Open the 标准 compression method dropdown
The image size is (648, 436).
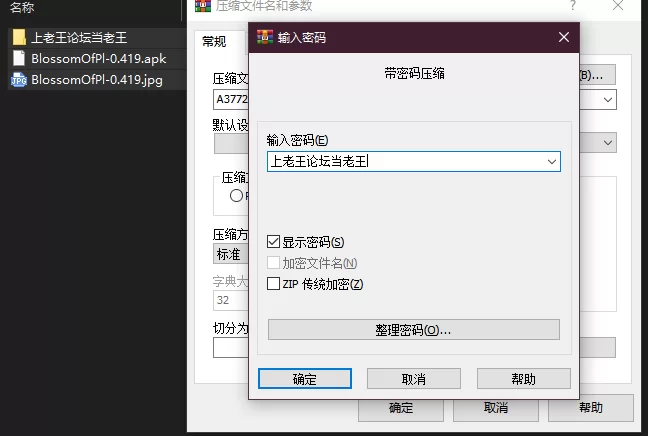coord(231,254)
